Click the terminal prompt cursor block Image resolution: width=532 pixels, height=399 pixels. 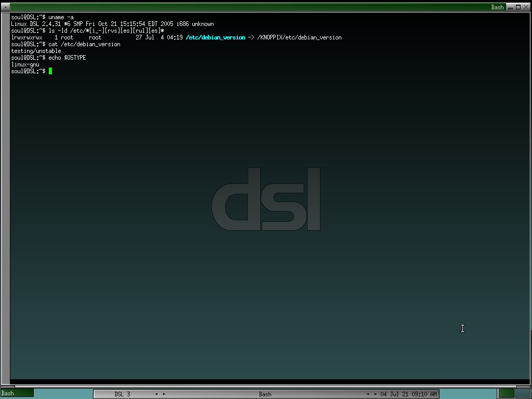(x=50, y=71)
